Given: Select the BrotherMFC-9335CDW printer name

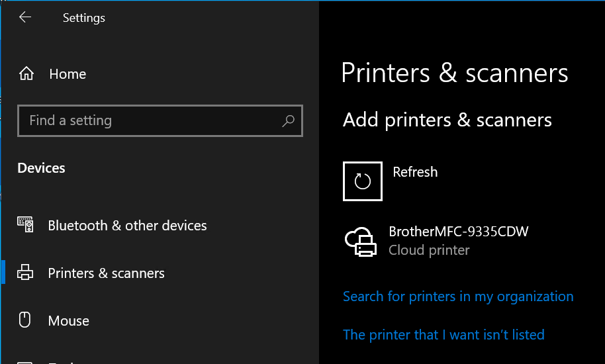Looking at the screenshot, I should pyautogui.click(x=459, y=232).
